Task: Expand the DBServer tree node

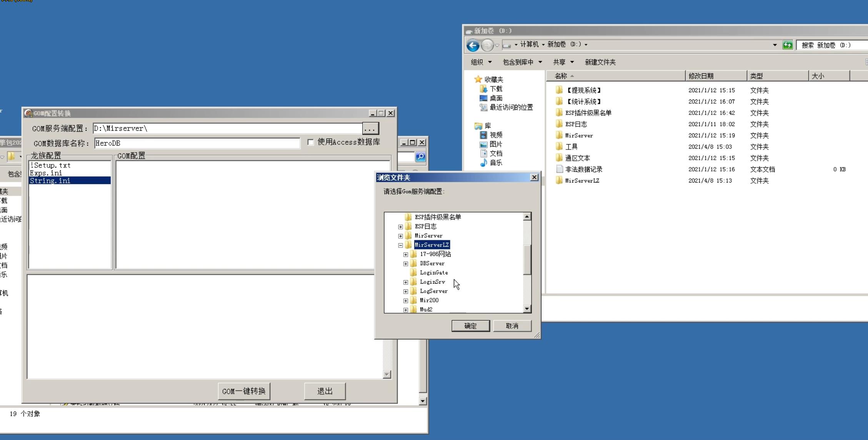Action: [406, 264]
